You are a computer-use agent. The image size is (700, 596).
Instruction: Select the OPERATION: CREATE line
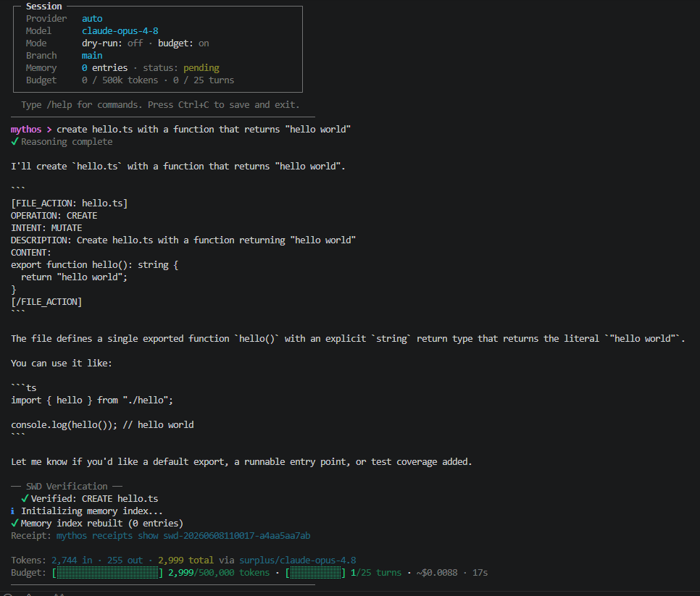pyautogui.click(x=54, y=216)
